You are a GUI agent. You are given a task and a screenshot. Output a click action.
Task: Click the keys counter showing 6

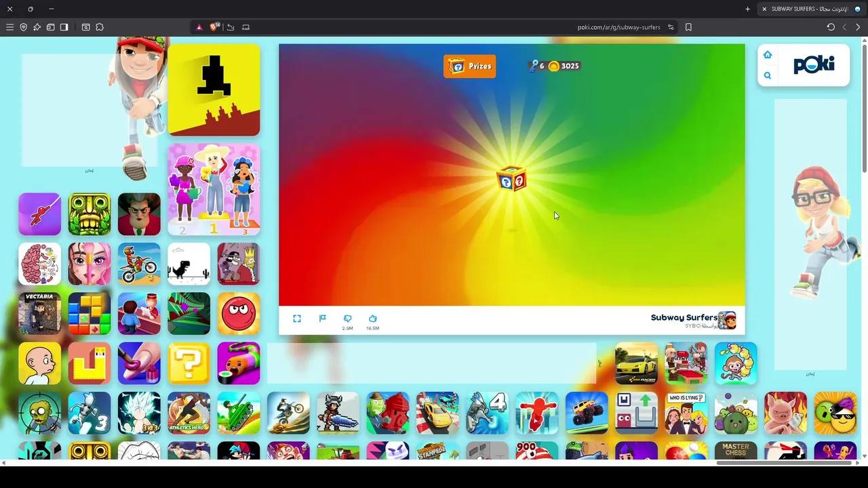point(536,66)
